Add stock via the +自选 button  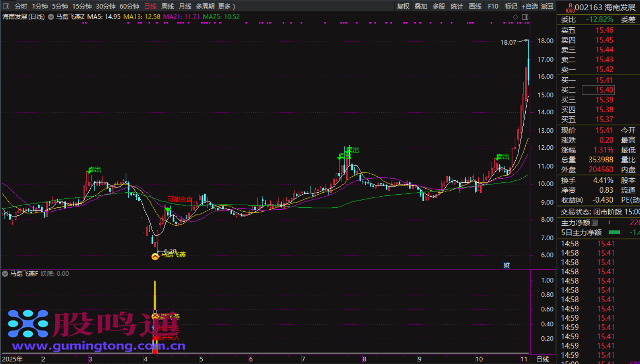[529, 6]
